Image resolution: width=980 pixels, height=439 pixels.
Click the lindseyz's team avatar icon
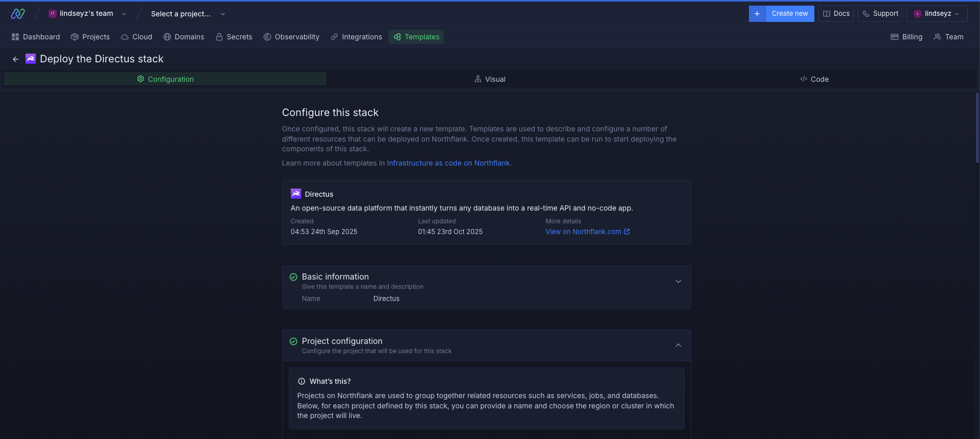[x=53, y=14]
